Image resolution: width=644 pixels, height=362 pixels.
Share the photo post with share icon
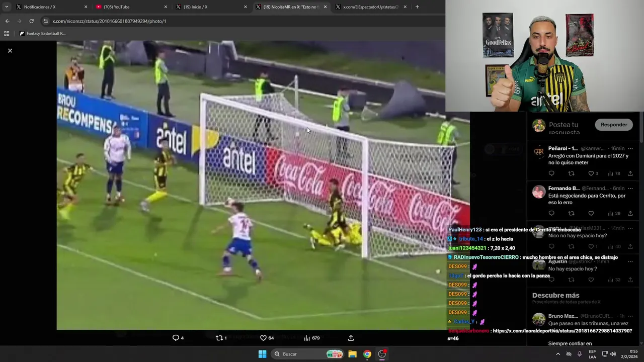tap(351, 338)
